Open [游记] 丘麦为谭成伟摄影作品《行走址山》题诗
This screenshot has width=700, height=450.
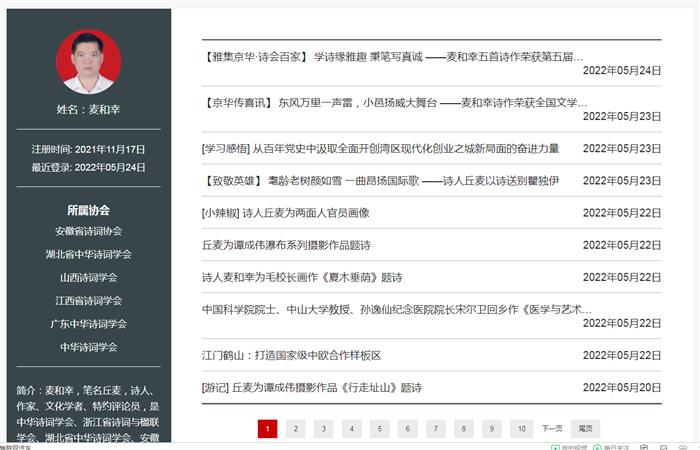[312, 388]
